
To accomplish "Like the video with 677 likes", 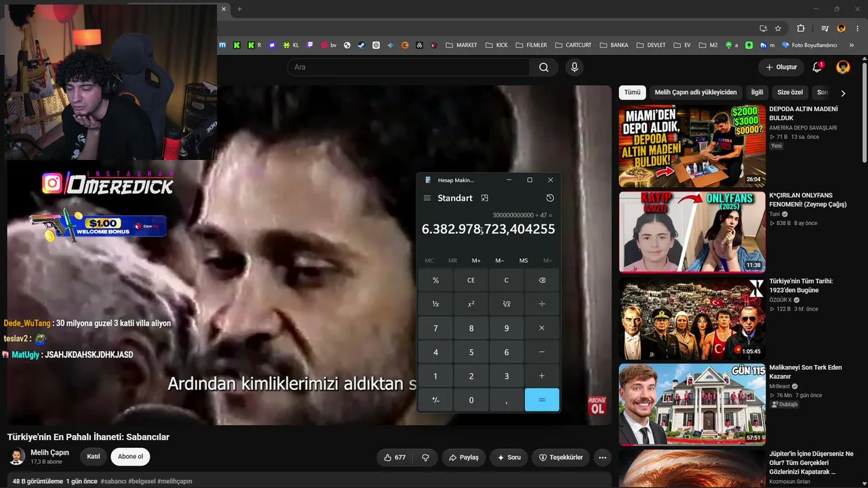I will pyautogui.click(x=395, y=457).
